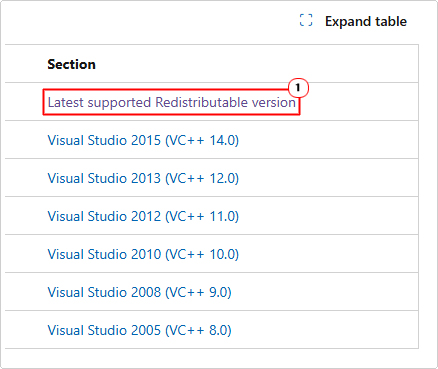Screen dimensions: 438x369
Task: Click the Expand table button label
Action: (366, 21)
